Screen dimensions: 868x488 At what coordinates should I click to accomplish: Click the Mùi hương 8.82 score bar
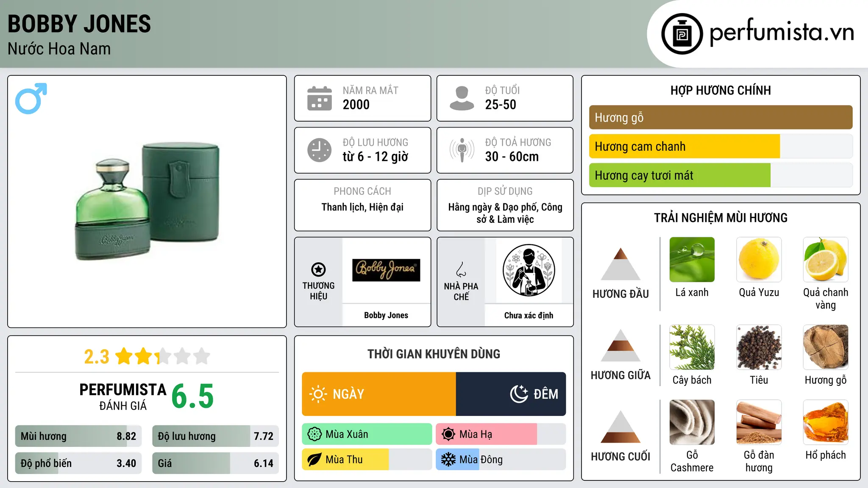click(x=78, y=436)
